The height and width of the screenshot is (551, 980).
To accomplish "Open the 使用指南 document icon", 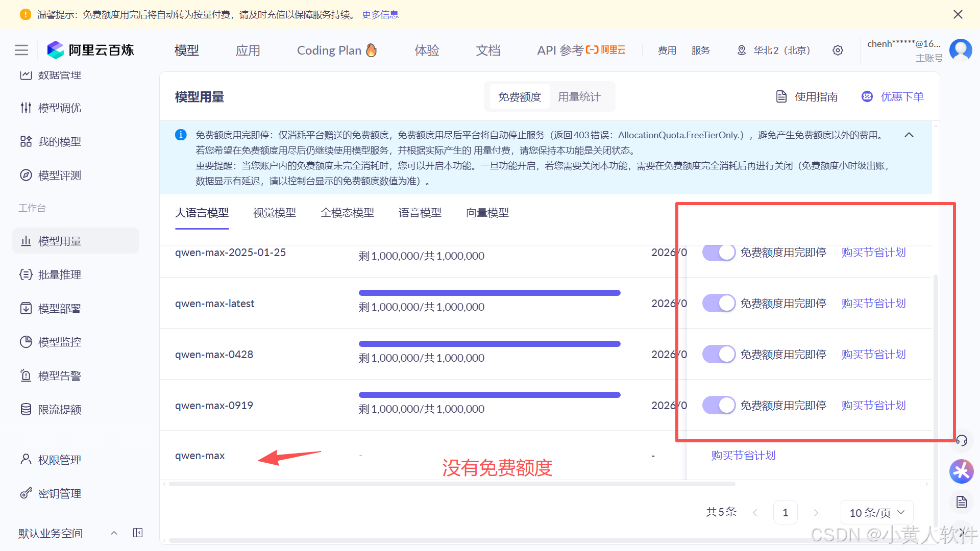I will pyautogui.click(x=781, y=97).
